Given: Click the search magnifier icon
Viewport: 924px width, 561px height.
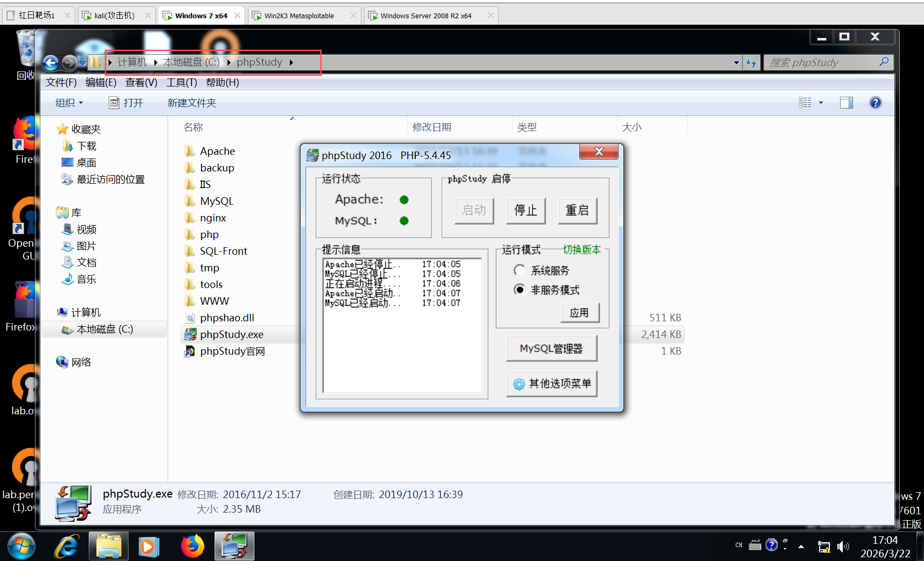Looking at the screenshot, I should (x=884, y=62).
